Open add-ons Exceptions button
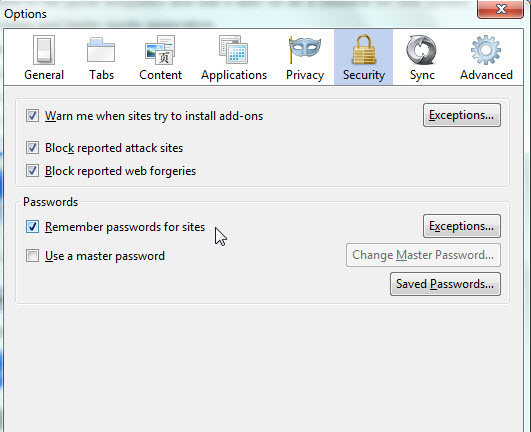The image size is (531, 432). point(462,115)
